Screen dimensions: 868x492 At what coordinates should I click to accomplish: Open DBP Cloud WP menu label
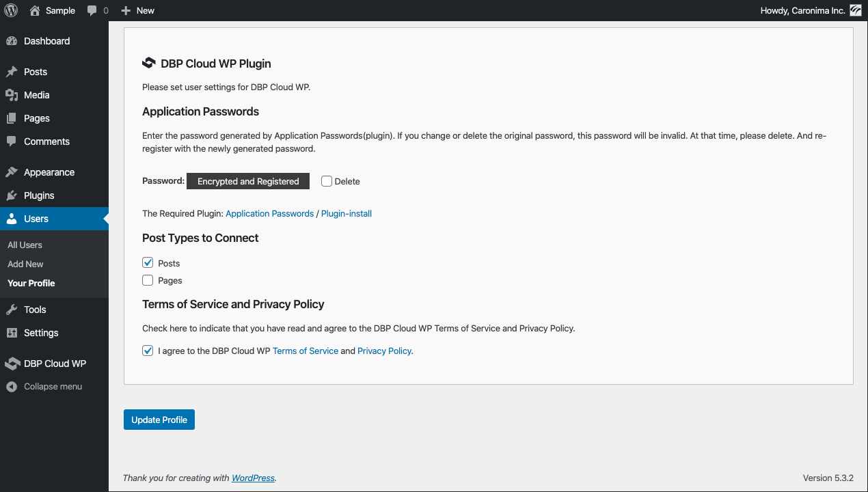55,364
